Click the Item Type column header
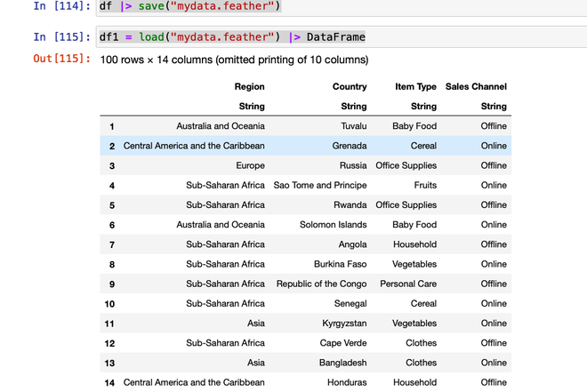 (x=415, y=87)
